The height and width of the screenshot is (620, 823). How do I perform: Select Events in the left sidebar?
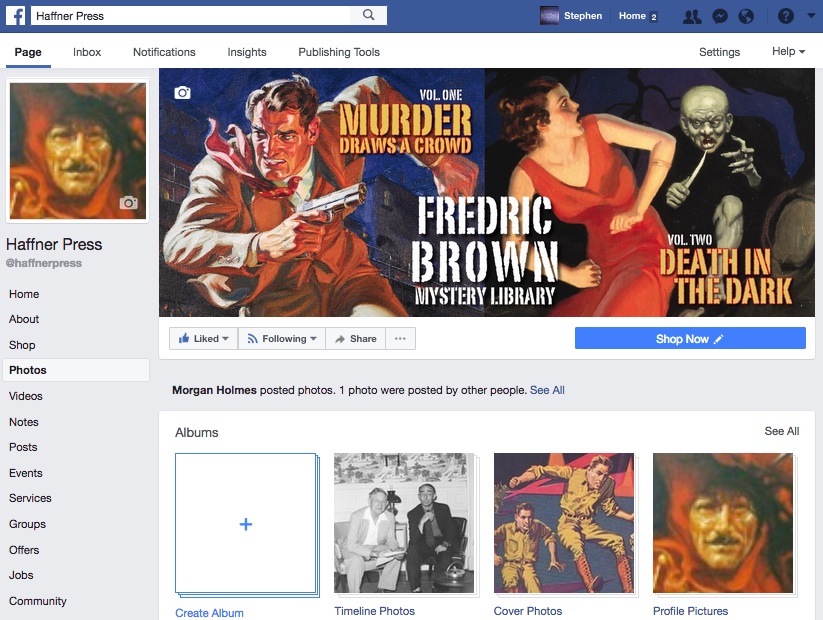(26, 473)
